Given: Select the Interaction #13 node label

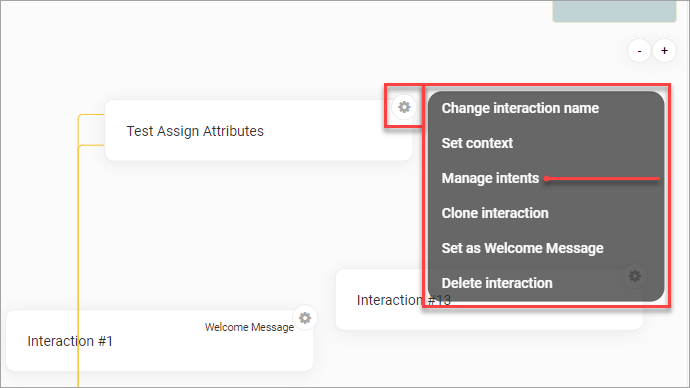Looking at the screenshot, I should tap(404, 300).
